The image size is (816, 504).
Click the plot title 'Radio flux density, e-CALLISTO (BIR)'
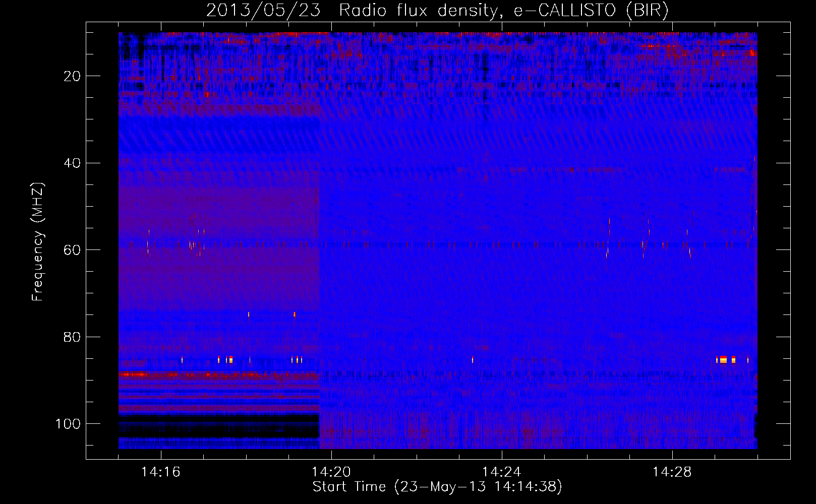(x=504, y=11)
